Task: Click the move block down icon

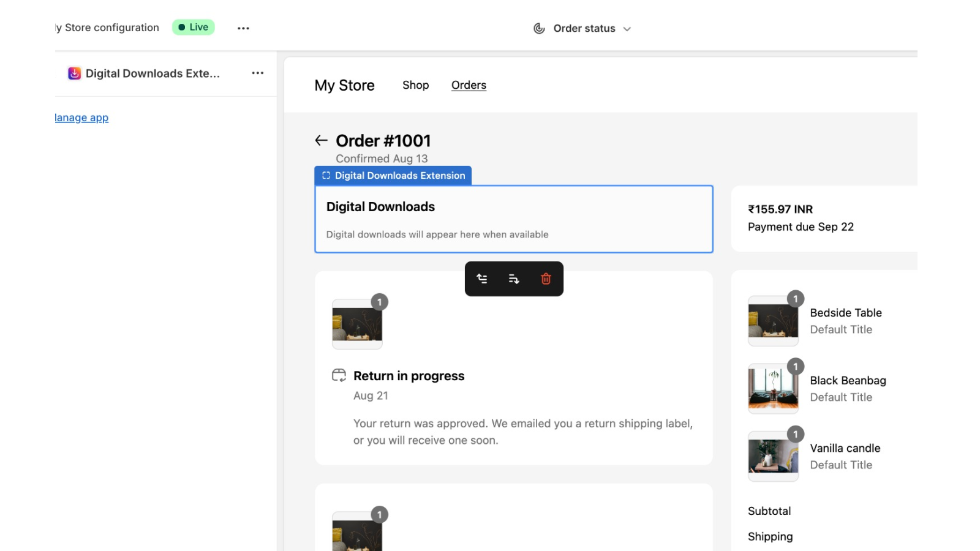Action: pyautogui.click(x=514, y=279)
